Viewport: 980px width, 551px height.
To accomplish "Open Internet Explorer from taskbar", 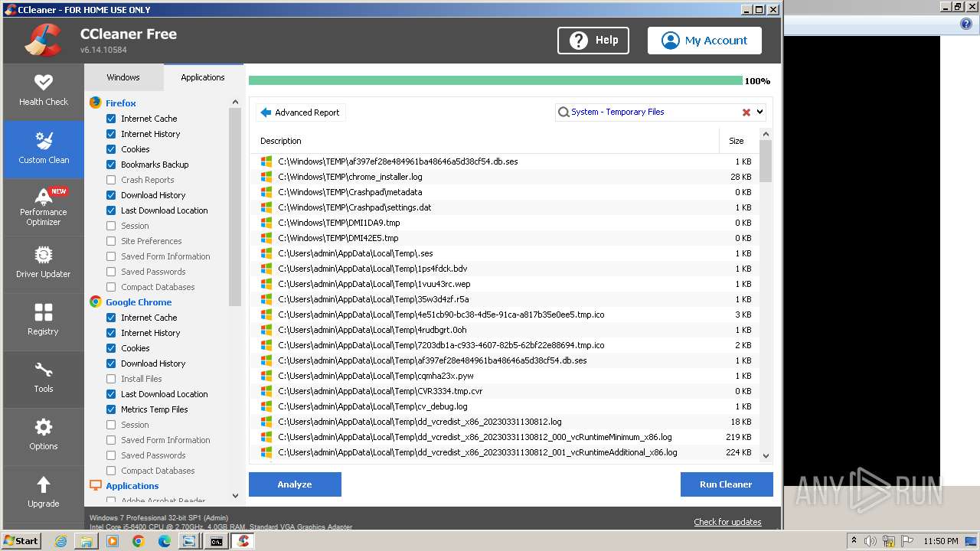I will (60, 541).
